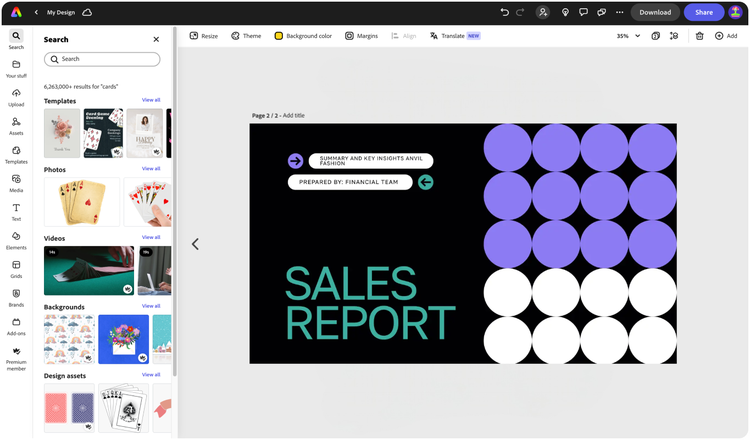
Task: Click the Download button
Action: [x=655, y=12]
